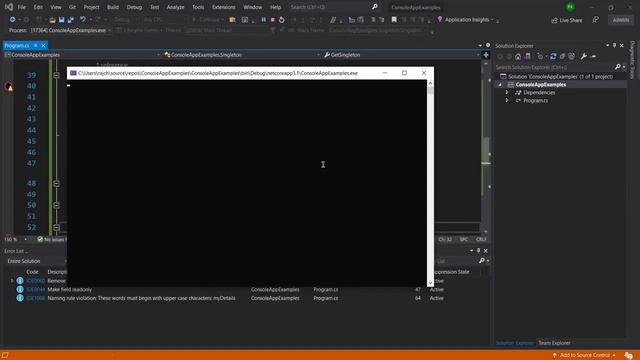The width and height of the screenshot is (640, 360).
Task: Click the Save icon in the toolbar
Action: (61, 20)
